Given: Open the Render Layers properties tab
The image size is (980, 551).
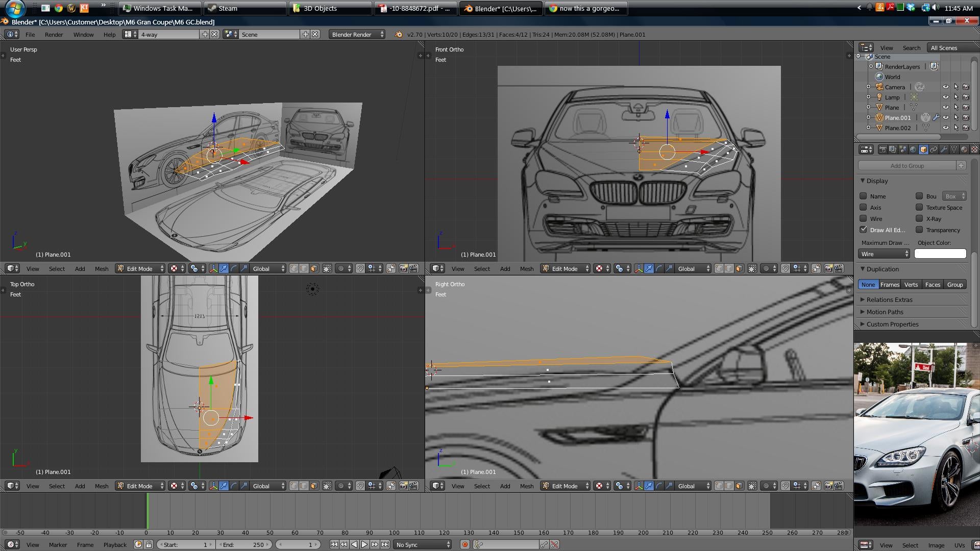Looking at the screenshot, I should [893, 149].
